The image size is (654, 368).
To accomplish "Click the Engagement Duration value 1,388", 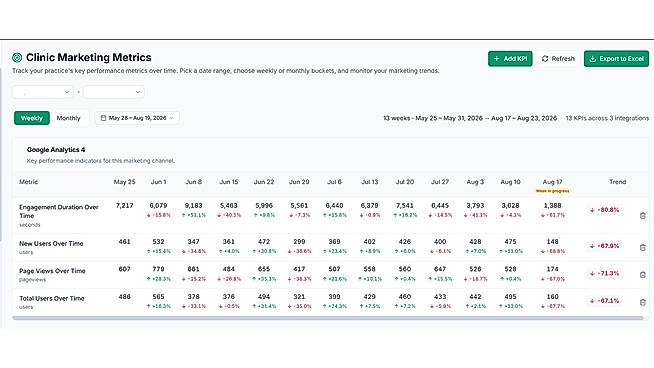I will point(553,206).
